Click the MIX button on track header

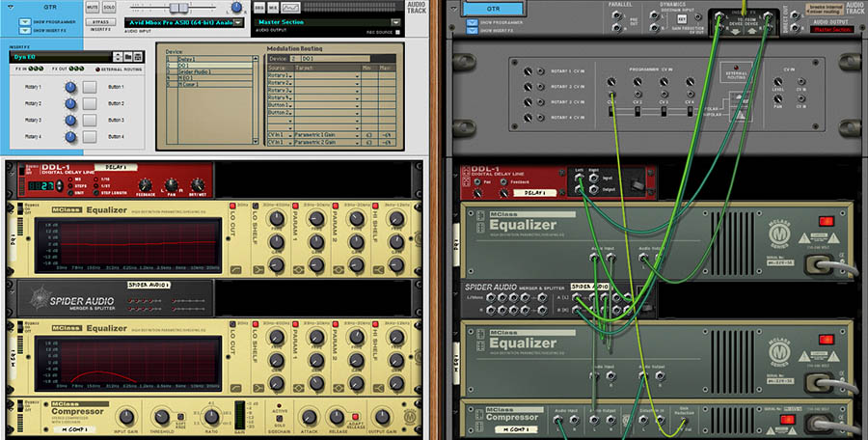(x=274, y=8)
